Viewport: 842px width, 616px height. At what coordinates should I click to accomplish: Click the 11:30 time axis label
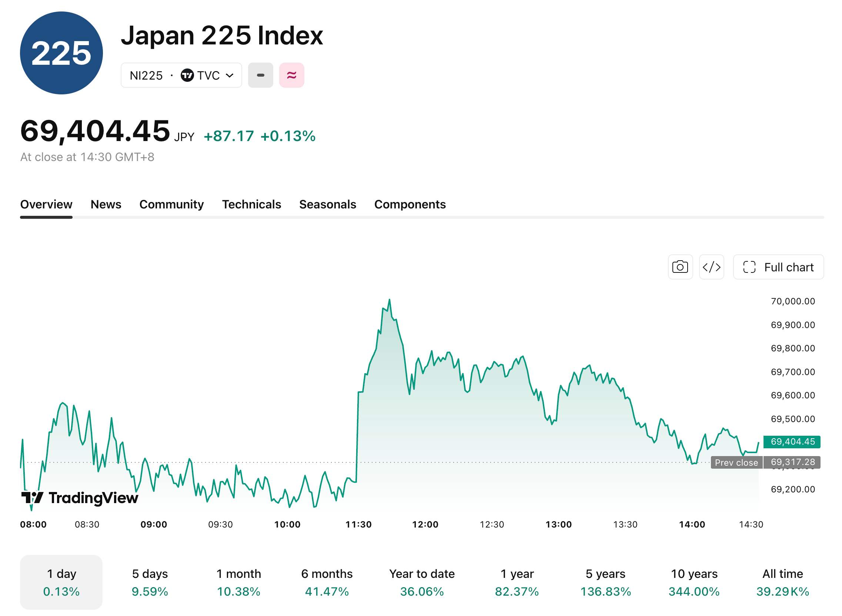point(359,525)
